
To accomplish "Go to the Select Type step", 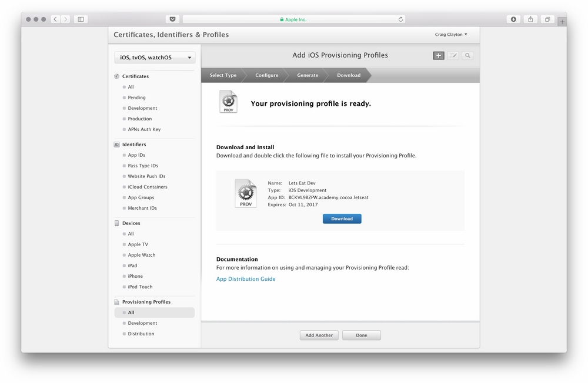I will [x=223, y=75].
